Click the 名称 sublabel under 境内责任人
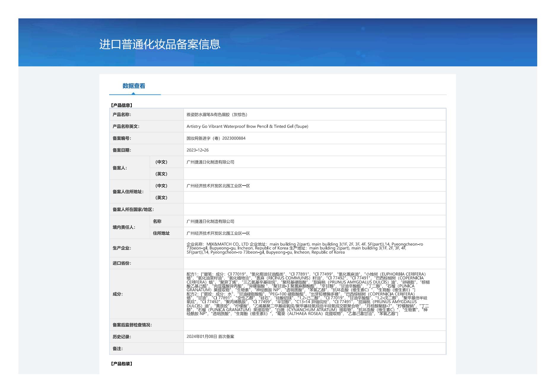This screenshot has height=392, width=555. pyautogui.click(x=157, y=221)
